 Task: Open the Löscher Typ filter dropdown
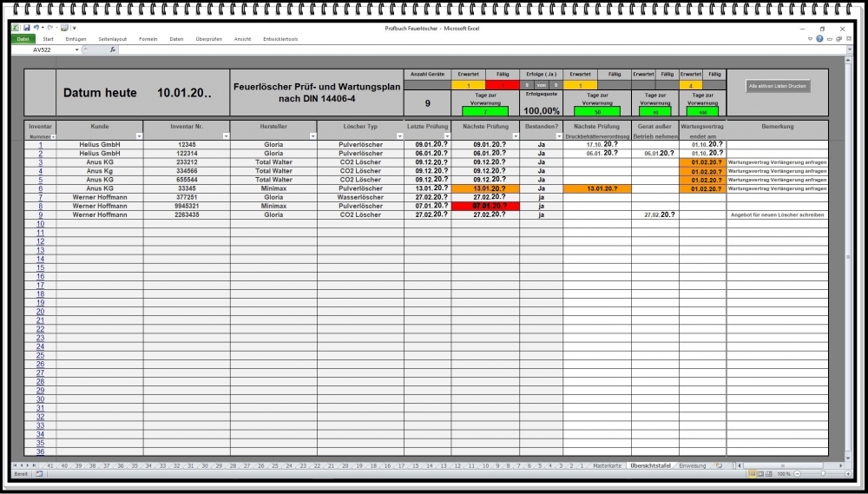tap(399, 136)
